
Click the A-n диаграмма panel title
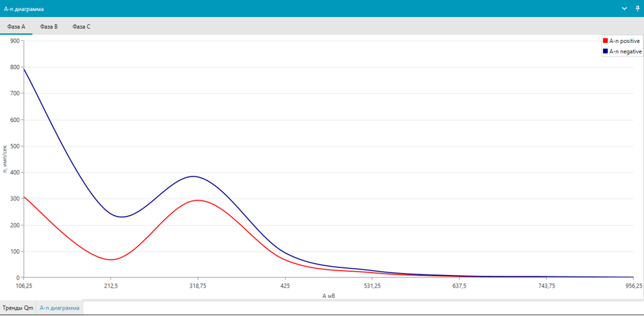point(24,8)
